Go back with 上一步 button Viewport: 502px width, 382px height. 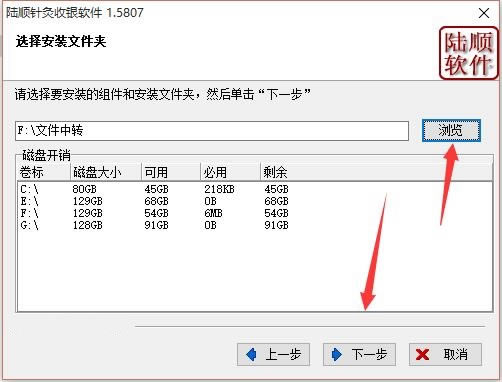[x=273, y=354]
